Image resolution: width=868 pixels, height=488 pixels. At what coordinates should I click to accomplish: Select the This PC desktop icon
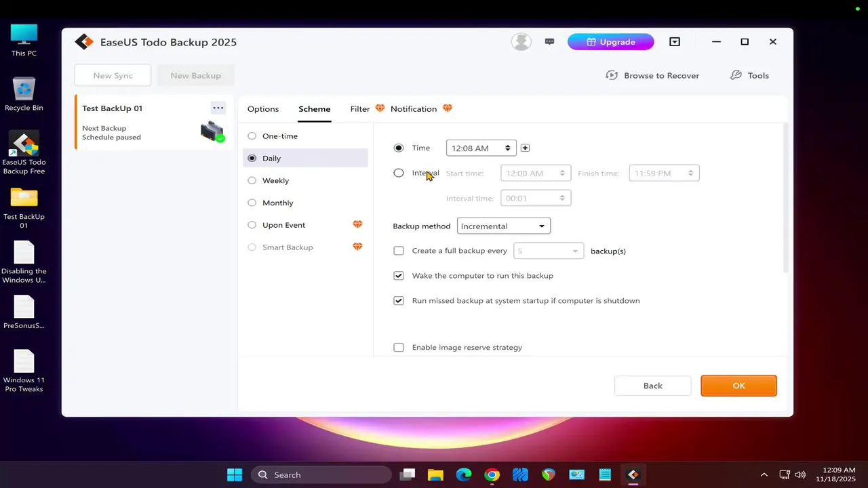24,41
